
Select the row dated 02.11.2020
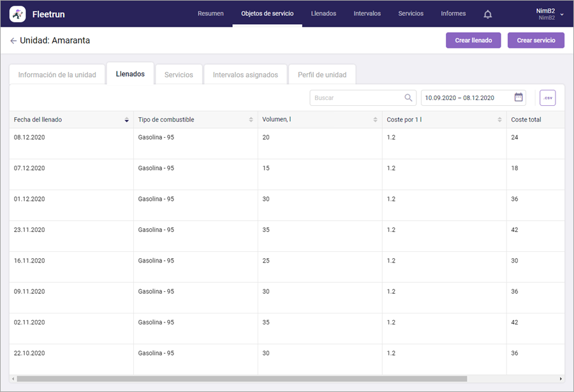[x=286, y=328]
